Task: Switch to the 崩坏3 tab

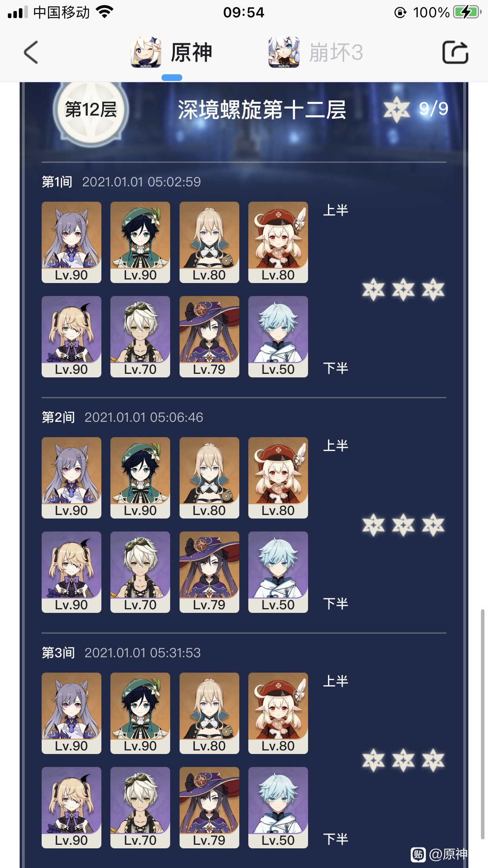Action: click(x=336, y=53)
